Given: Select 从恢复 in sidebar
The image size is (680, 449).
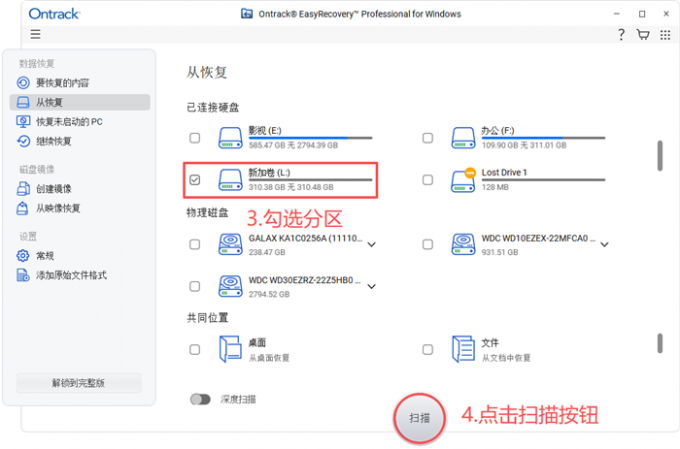Looking at the screenshot, I should (x=80, y=102).
